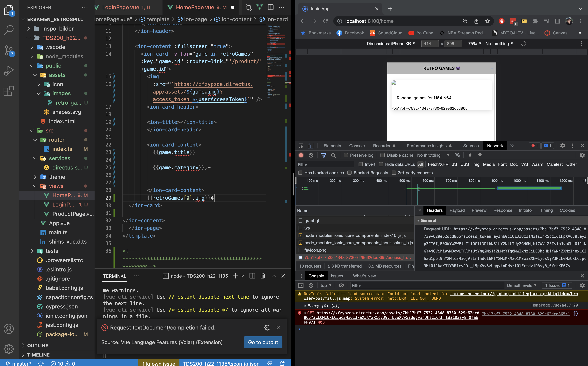588x366 pixels.
Task: Open DevTools network settings gear
Action: point(582,155)
